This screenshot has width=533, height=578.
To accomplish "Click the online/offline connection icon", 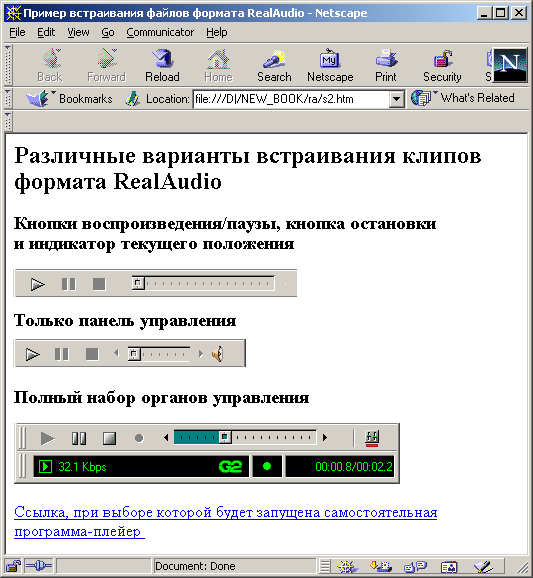I will 39,565.
